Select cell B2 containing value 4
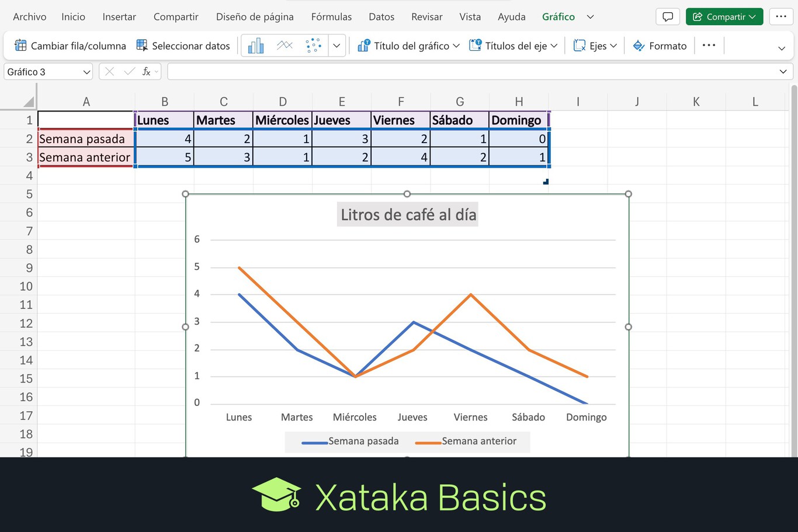 pos(164,139)
